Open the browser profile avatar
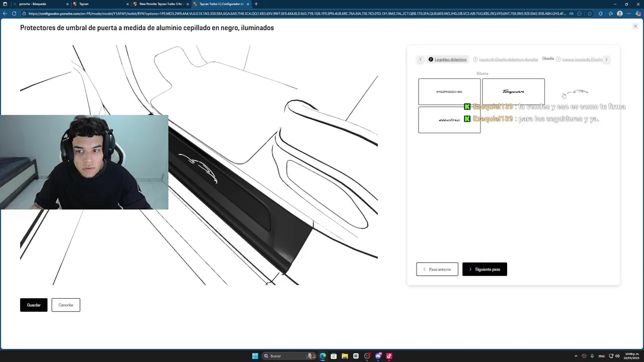 620,14
